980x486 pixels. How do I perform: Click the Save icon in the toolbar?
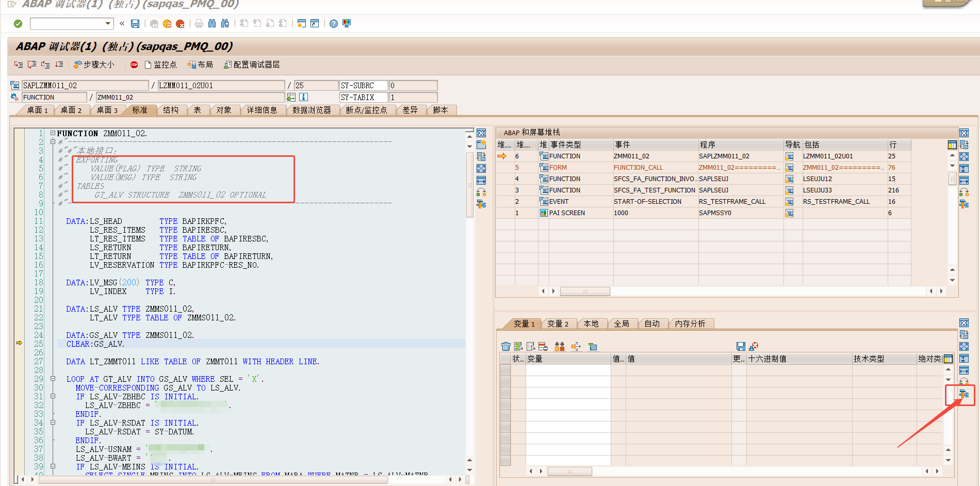point(135,23)
